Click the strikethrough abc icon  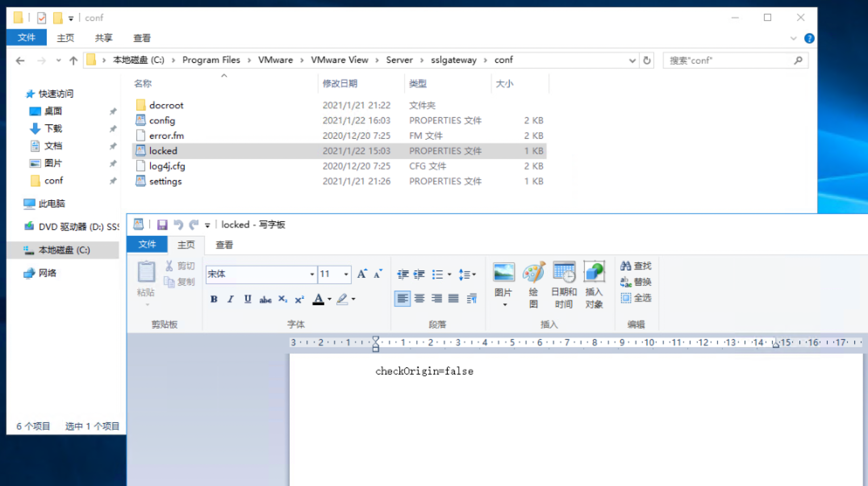pyautogui.click(x=265, y=299)
